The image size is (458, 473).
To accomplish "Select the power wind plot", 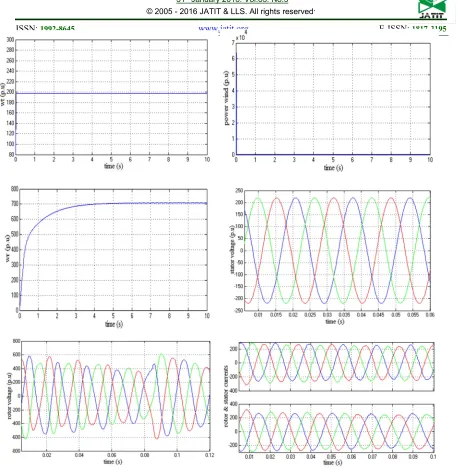I will (333, 99).
